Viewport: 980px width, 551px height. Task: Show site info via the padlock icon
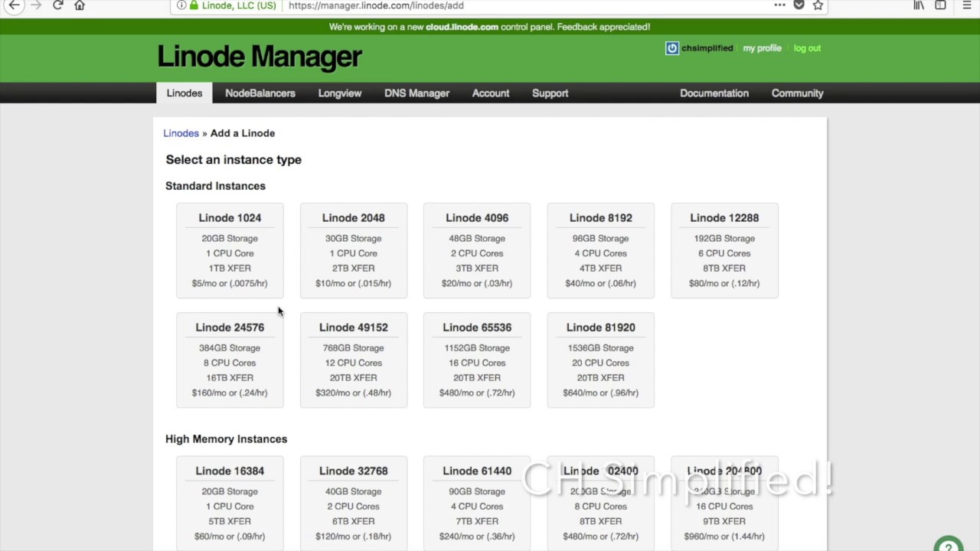tap(194, 5)
